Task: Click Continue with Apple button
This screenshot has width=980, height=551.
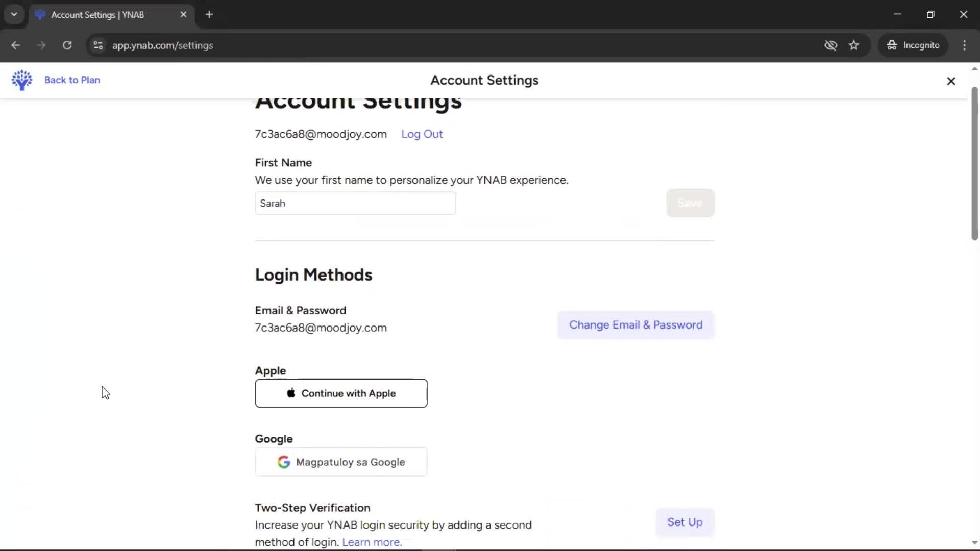Action: tap(341, 393)
